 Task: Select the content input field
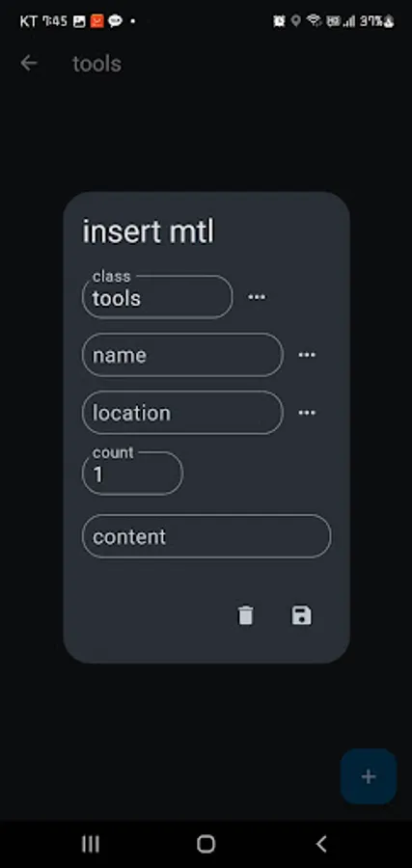pos(206,536)
